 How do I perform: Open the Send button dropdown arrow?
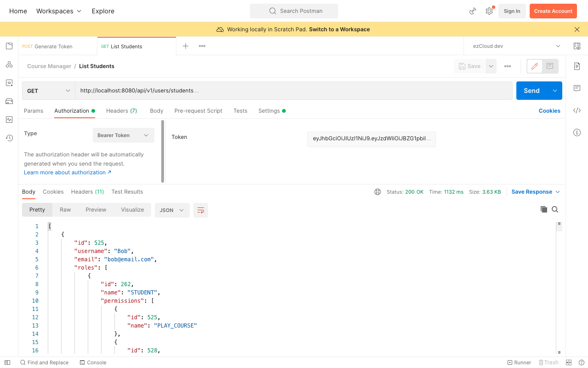point(555,91)
